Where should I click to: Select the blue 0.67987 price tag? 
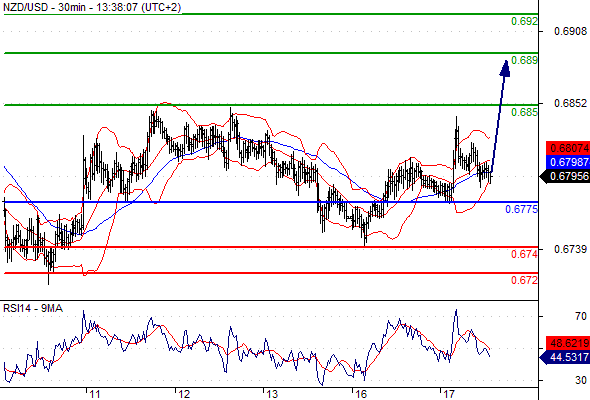pos(568,162)
